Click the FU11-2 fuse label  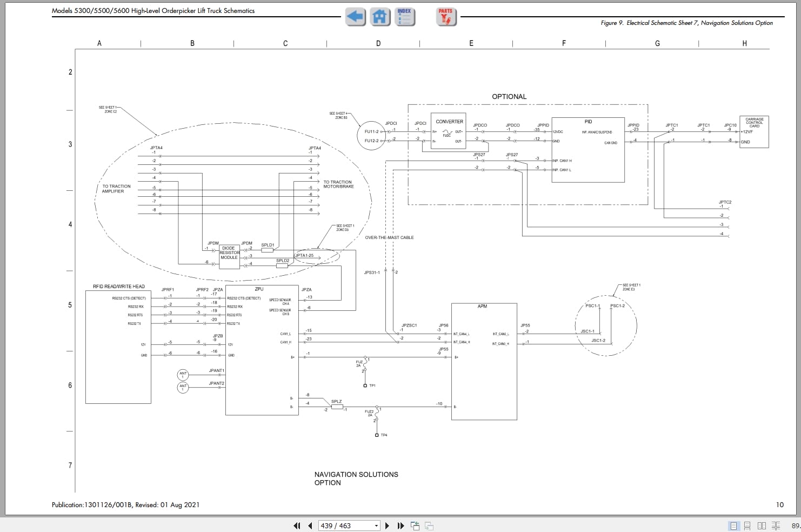(371, 131)
